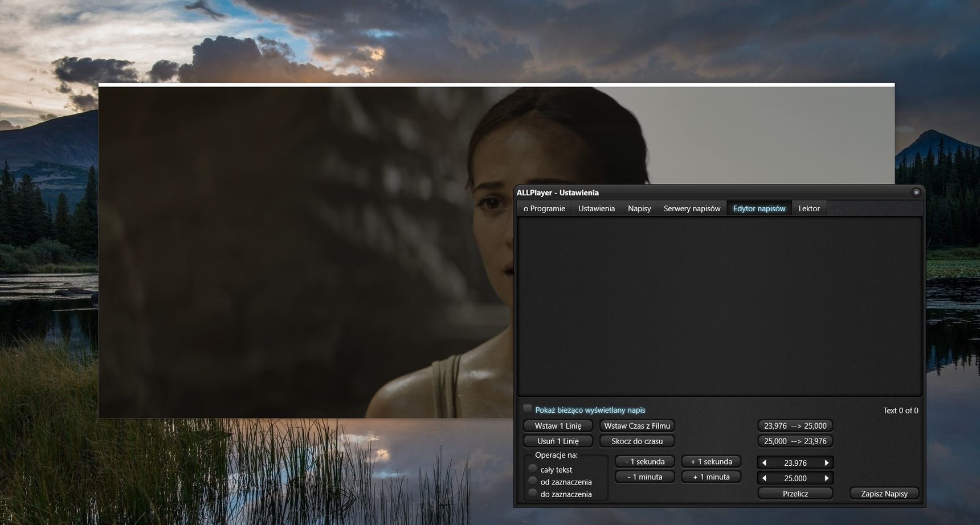The image size is (980, 525).
Task: Select the cały tekst radio option
Action: (x=533, y=469)
